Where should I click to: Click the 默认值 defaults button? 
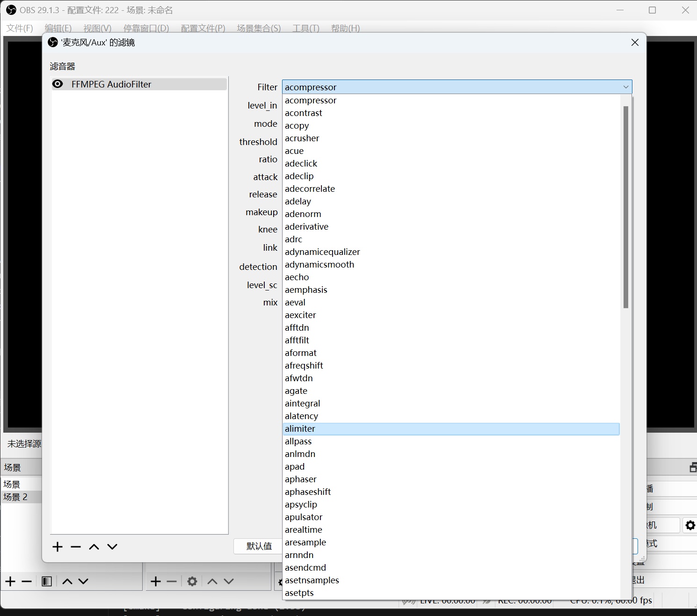coord(259,546)
